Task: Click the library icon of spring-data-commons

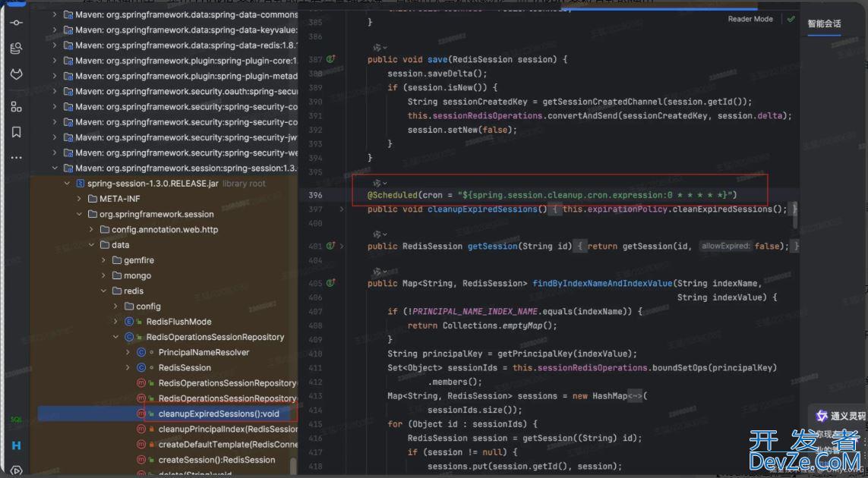Action: point(68,14)
